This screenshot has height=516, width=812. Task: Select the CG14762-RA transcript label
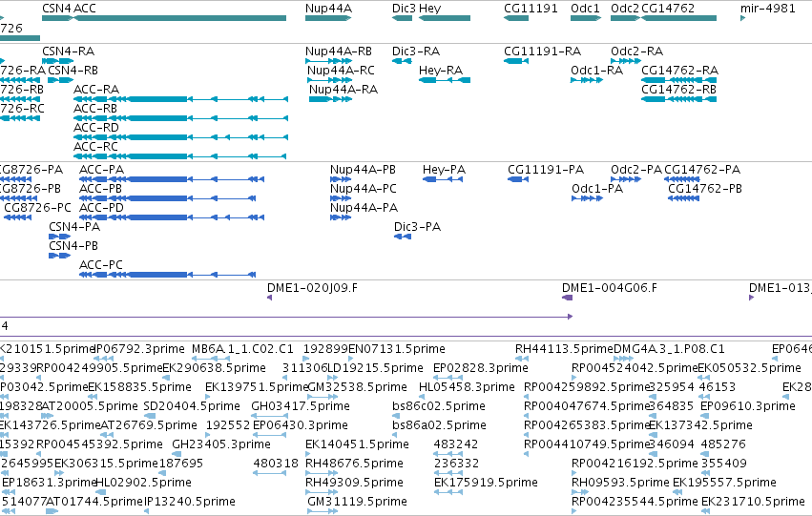[679, 71]
